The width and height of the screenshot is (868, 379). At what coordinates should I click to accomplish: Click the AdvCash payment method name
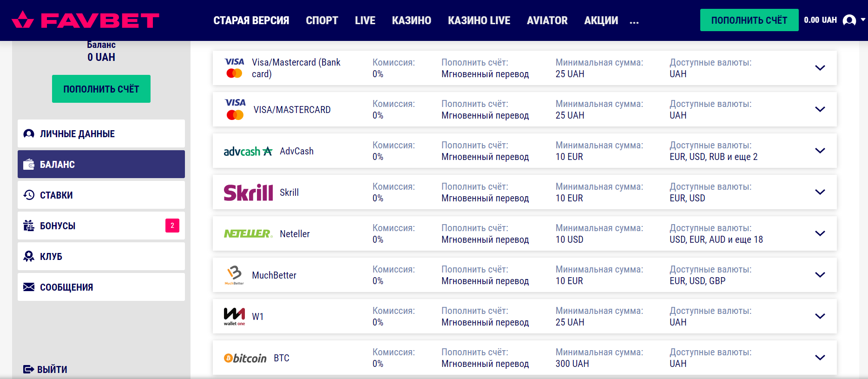[x=296, y=151]
